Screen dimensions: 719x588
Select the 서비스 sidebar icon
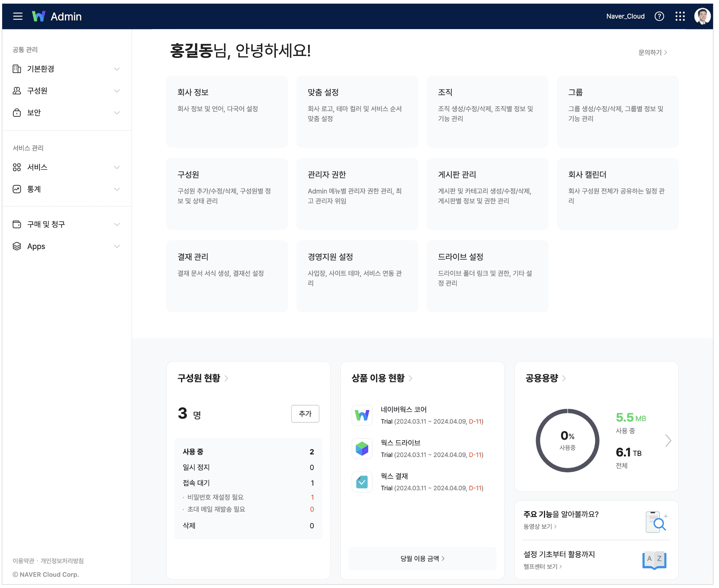tap(17, 167)
